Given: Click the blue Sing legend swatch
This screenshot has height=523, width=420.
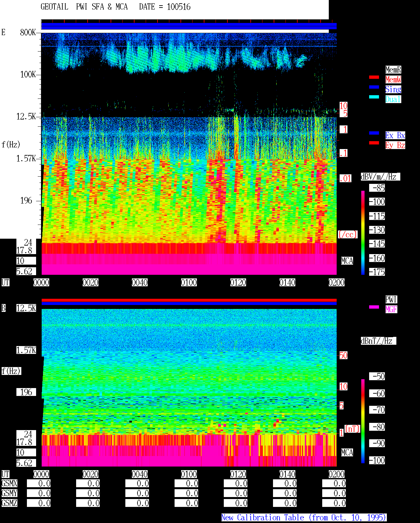Looking at the screenshot, I should (x=374, y=87).
